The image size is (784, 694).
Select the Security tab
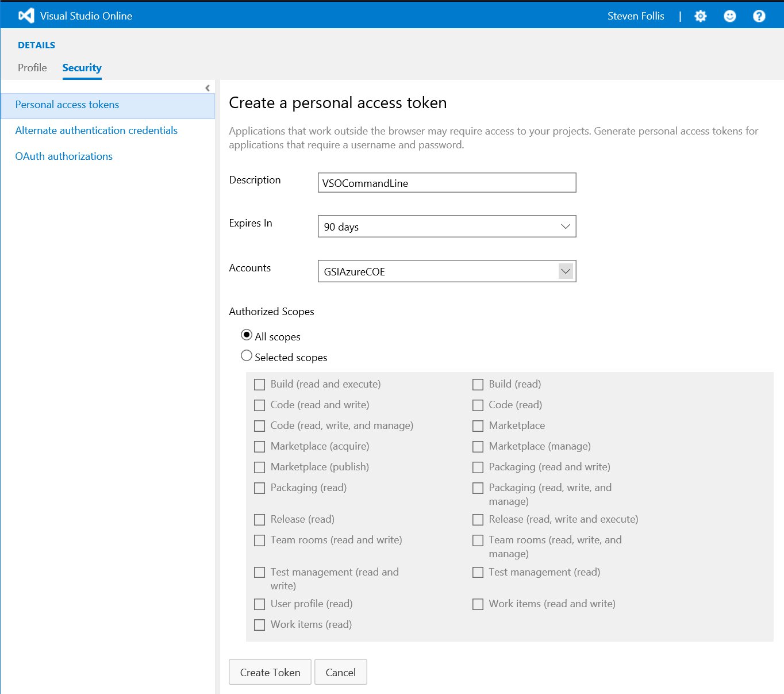pyautogui.click(x=82, y=68)
